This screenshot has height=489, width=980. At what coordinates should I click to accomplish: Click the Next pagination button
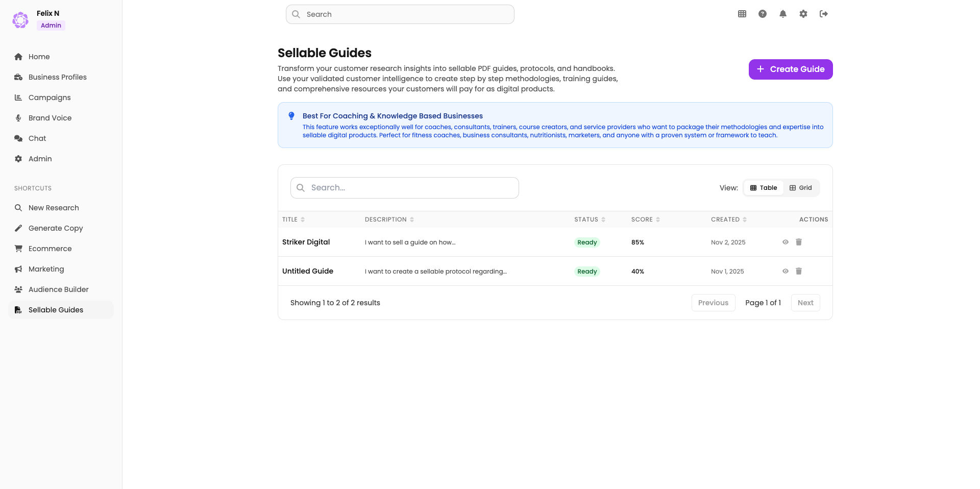[x=805, y=303]
